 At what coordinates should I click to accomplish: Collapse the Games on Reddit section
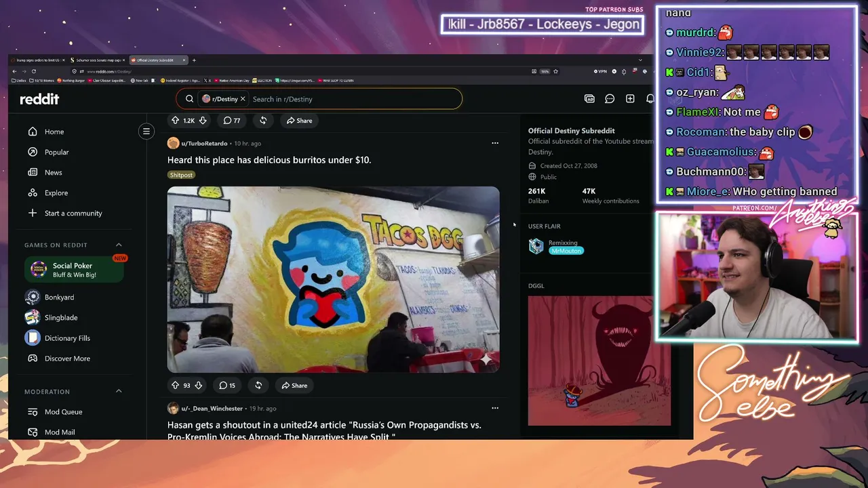coord(119,245)
